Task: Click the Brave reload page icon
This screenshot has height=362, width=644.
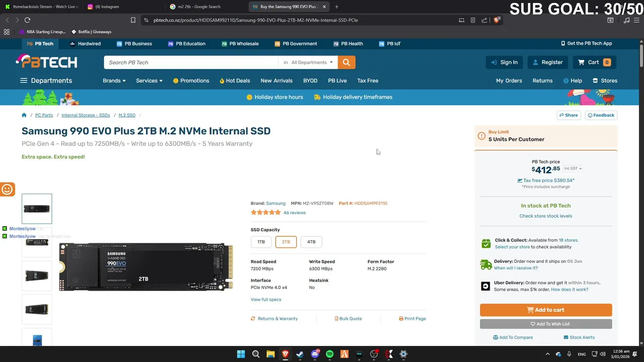Action: pos(27,20)
